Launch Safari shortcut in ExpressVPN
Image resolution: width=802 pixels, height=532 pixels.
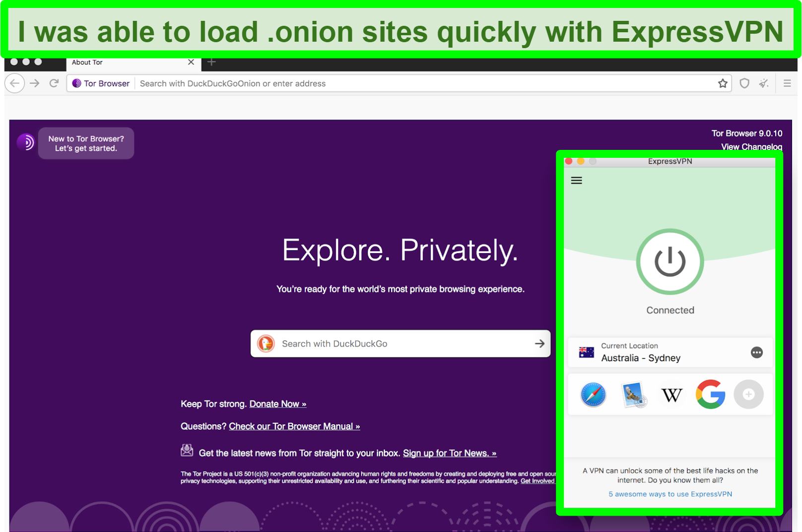[593, 395]
